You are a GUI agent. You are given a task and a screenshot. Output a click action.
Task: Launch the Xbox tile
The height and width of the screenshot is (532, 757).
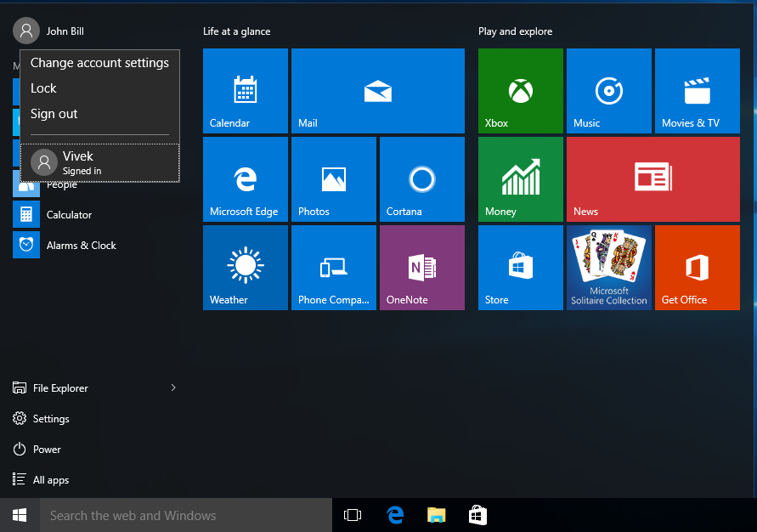pyautogui.click(x=521, y=91)
